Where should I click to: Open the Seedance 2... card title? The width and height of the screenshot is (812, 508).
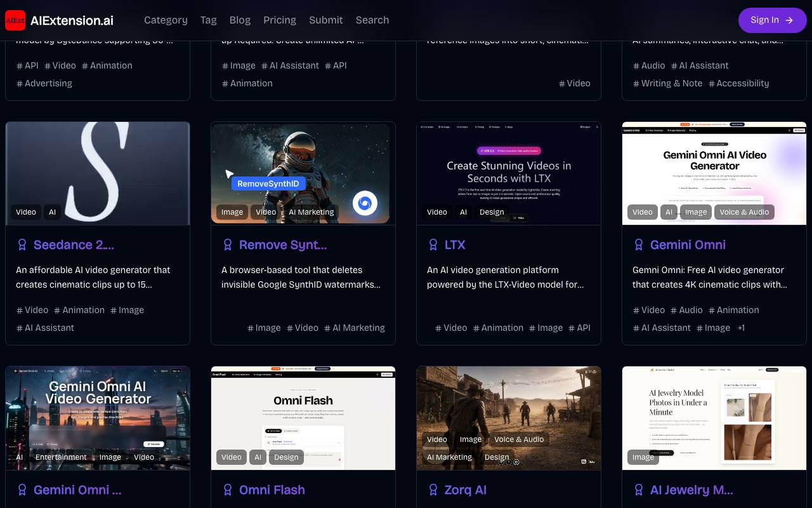pyautogui.click(x=74, y=244)
